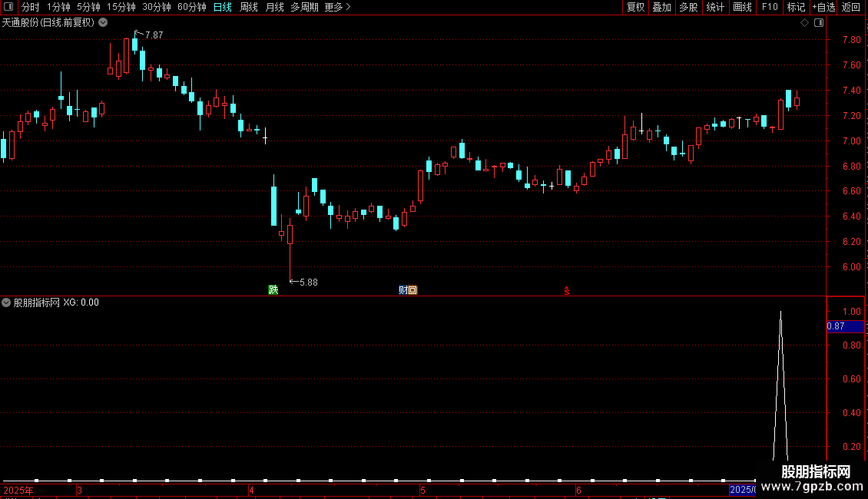Switch to 日线 daily chart
The width and height of the screenshot is (868, 499).
point(223,7)
